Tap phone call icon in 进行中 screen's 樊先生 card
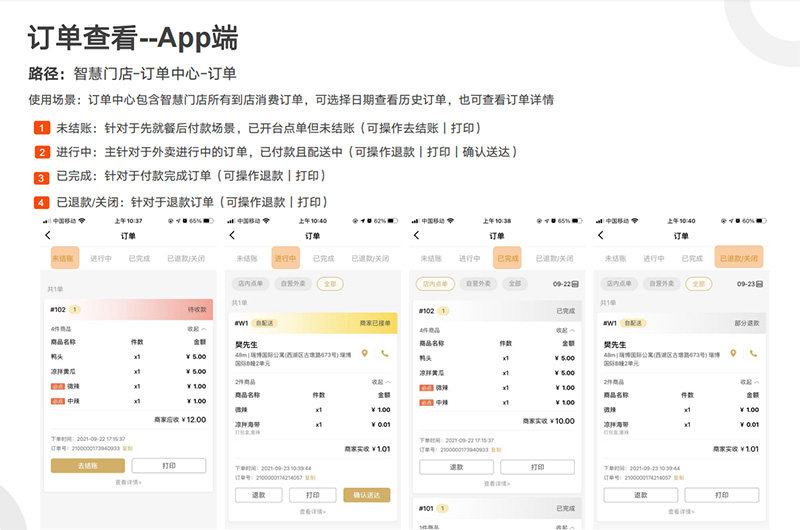 point(385,353)
